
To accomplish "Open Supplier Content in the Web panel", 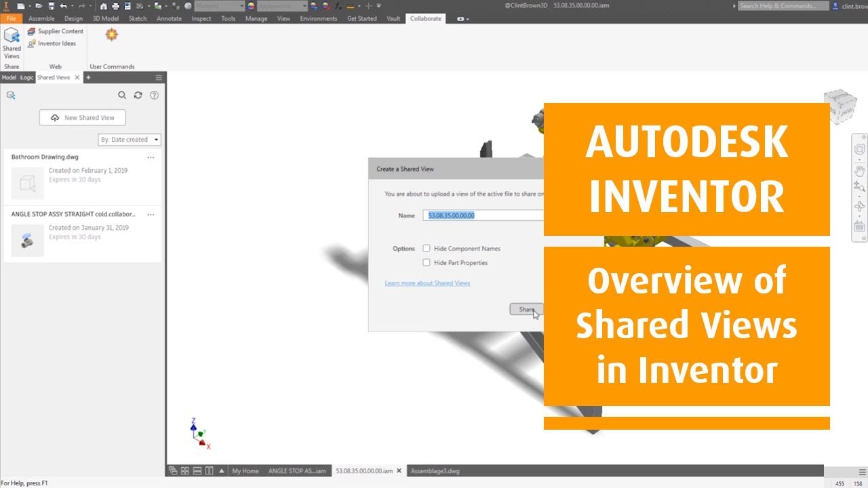I will tap(56, 31).
